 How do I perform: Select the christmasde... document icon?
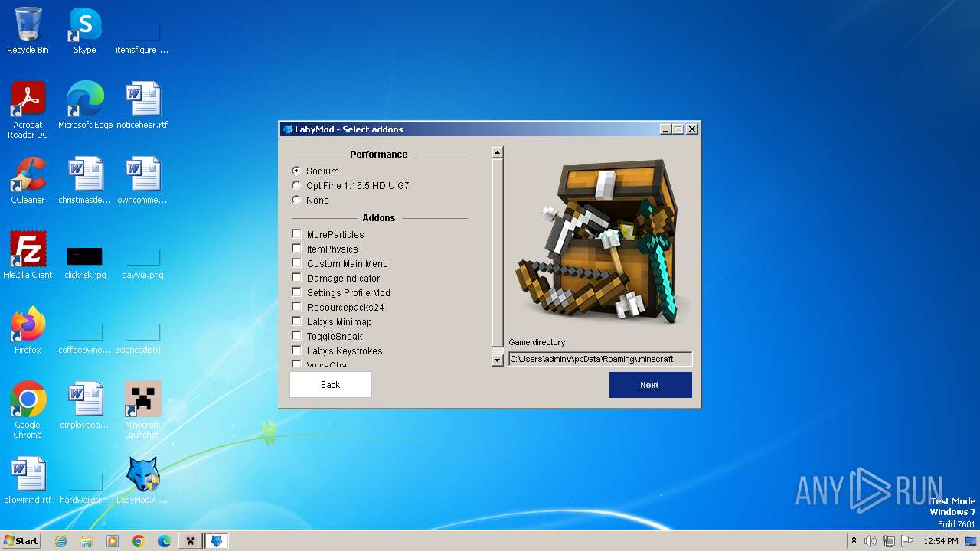tap(85, 181)
